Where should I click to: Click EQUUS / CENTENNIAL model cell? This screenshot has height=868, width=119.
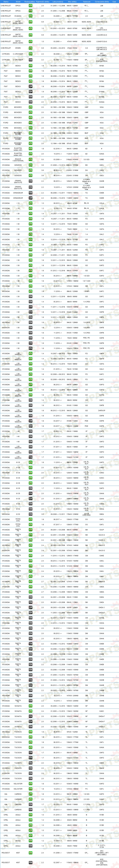pyautogui.click(x=18, y=160)
